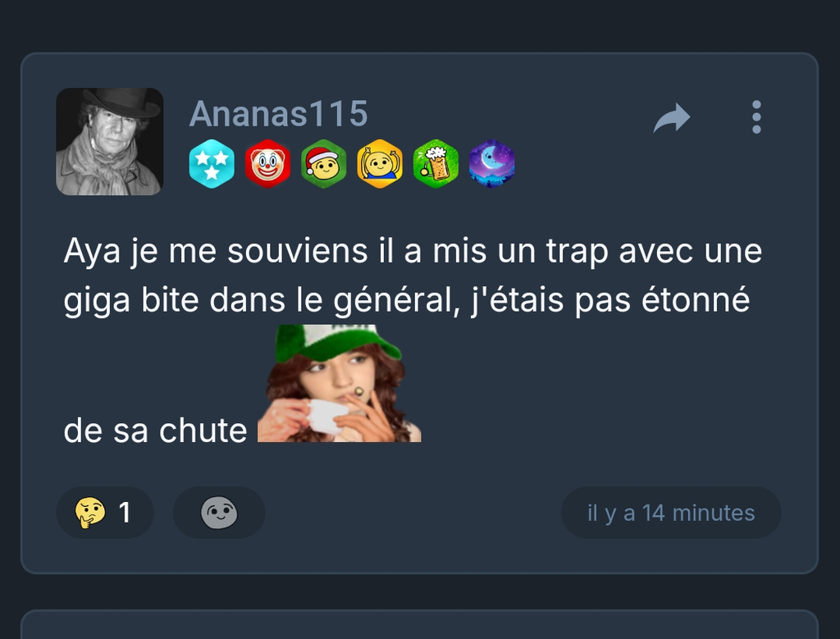Open the Ananas115 username profile link
The height and width of the screenshot is (639, 840).
coord(279,113)
